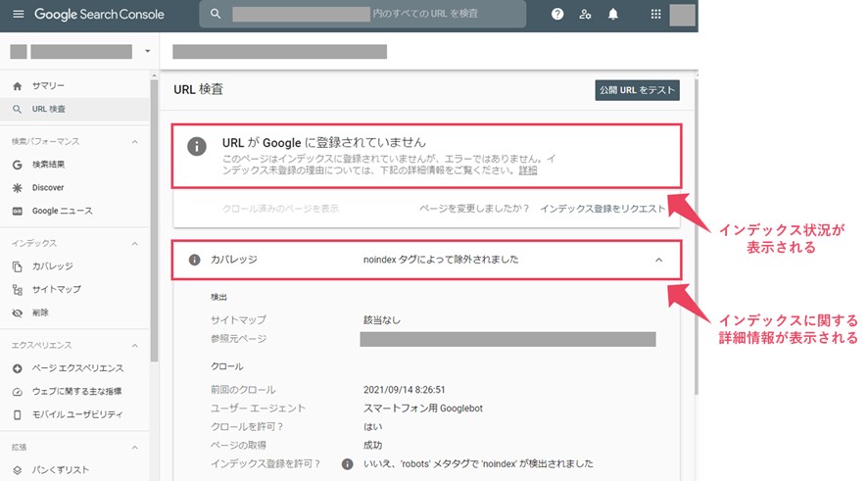Viewport: 868px width, 481px height.
Task: Open the users and permissions icon
Action: point(585,15)
